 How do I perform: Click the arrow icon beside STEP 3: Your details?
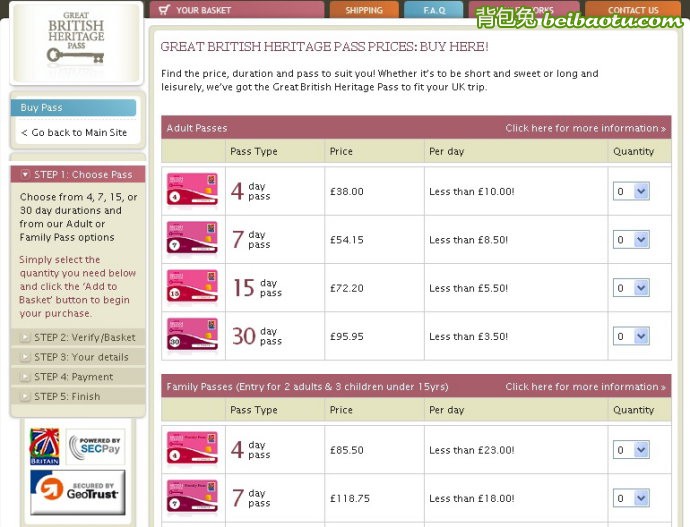tap(25, 357)
